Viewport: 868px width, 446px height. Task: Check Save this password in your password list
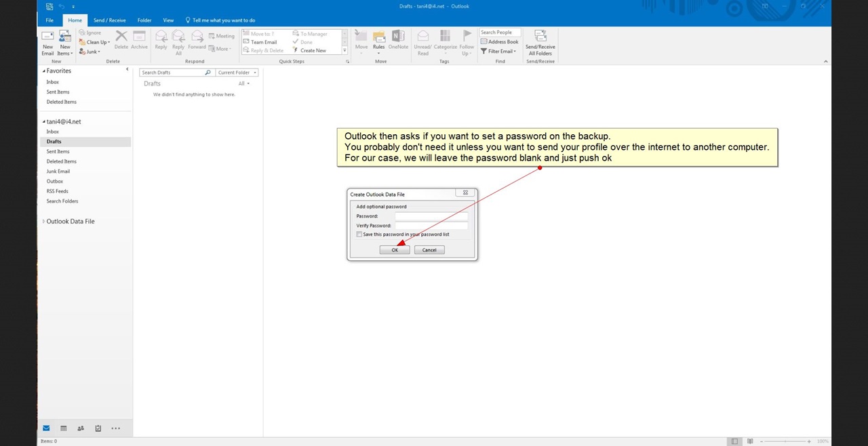[359, 235]
